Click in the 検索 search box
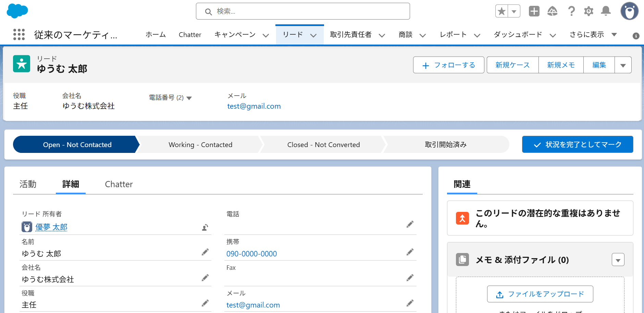The width and height of the screenshot is (644, 313). [303, 11]
